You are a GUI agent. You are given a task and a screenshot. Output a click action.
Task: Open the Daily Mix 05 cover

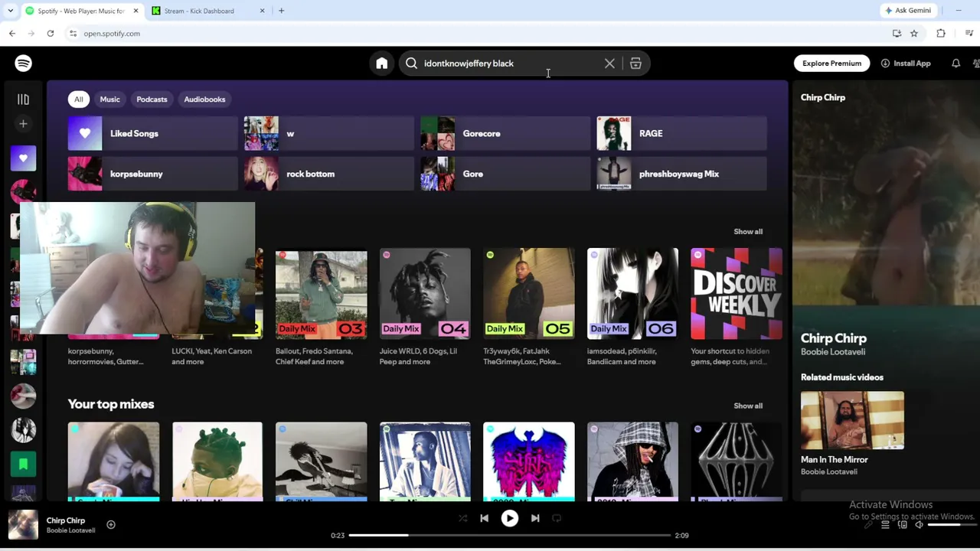pos(529,294)
